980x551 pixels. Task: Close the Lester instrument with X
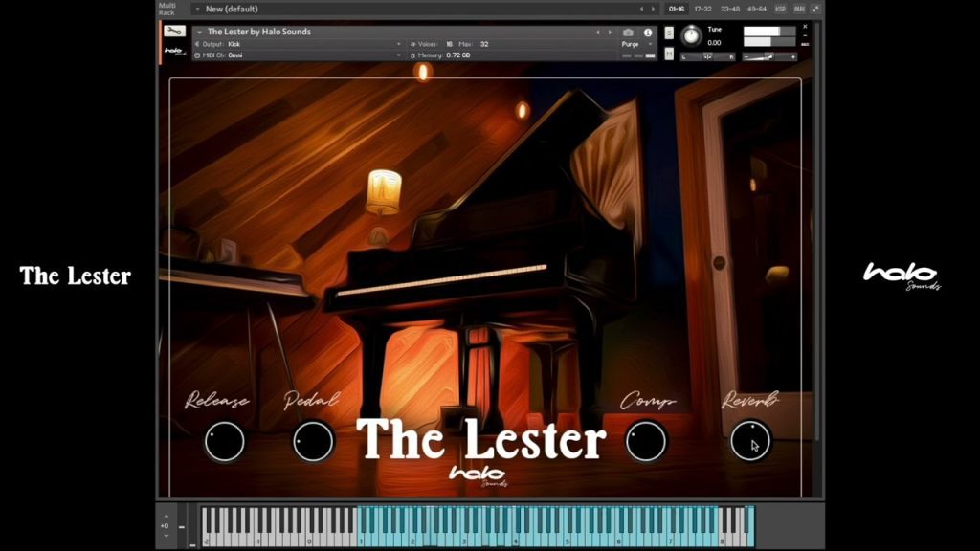point(805,27)
